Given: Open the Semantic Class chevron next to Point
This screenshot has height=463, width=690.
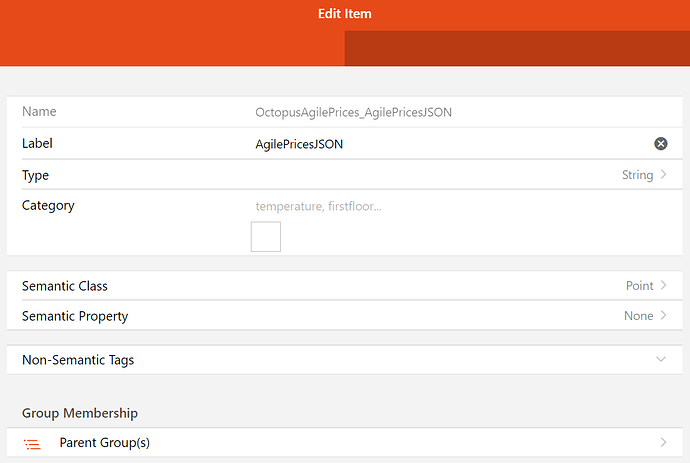Looking at the screenshot, I should coord(663,286).
